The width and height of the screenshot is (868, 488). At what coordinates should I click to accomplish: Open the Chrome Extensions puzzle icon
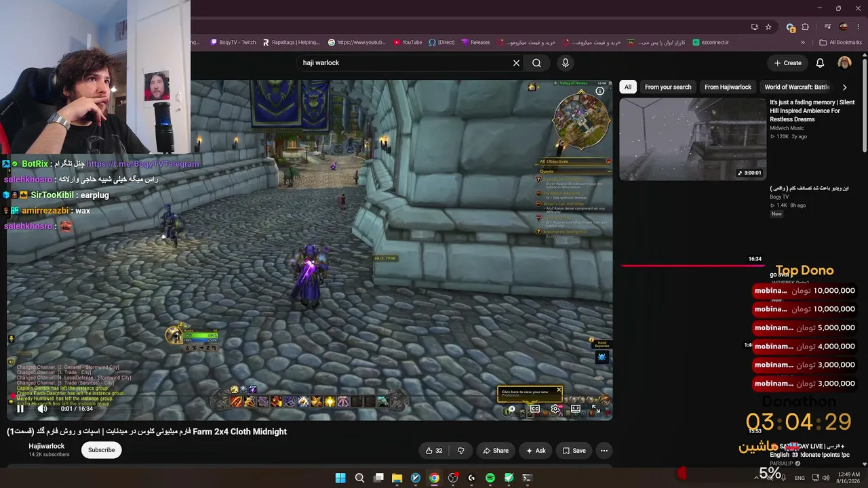click(806, 27)
